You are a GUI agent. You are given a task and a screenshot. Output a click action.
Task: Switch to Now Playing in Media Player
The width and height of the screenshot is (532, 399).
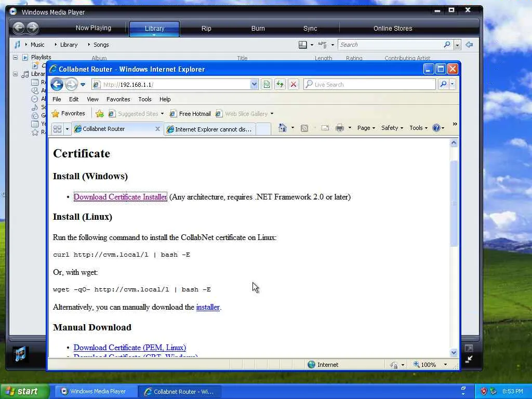(x=94, y=28)
